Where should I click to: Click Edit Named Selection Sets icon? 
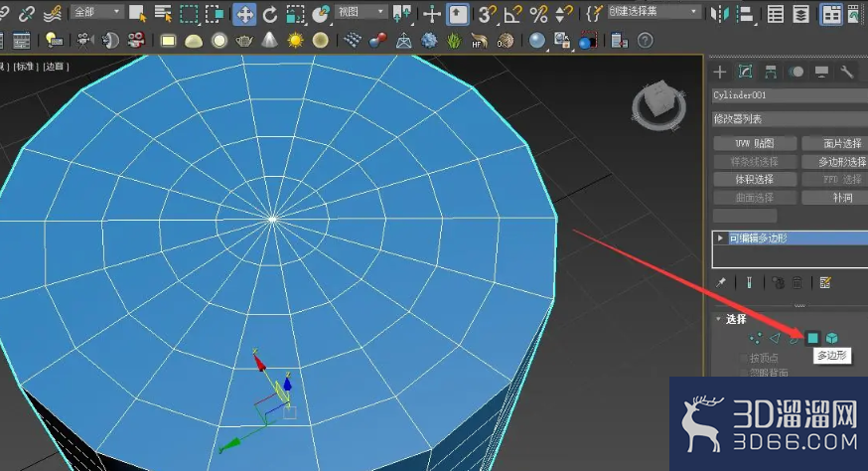click(x=594, y=13)
